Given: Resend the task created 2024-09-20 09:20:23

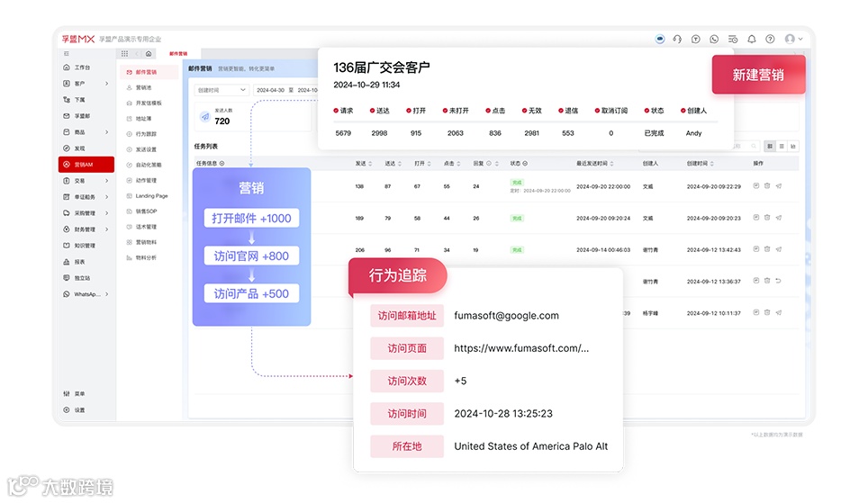Looking at the screenshot, I should click(778, 218).
